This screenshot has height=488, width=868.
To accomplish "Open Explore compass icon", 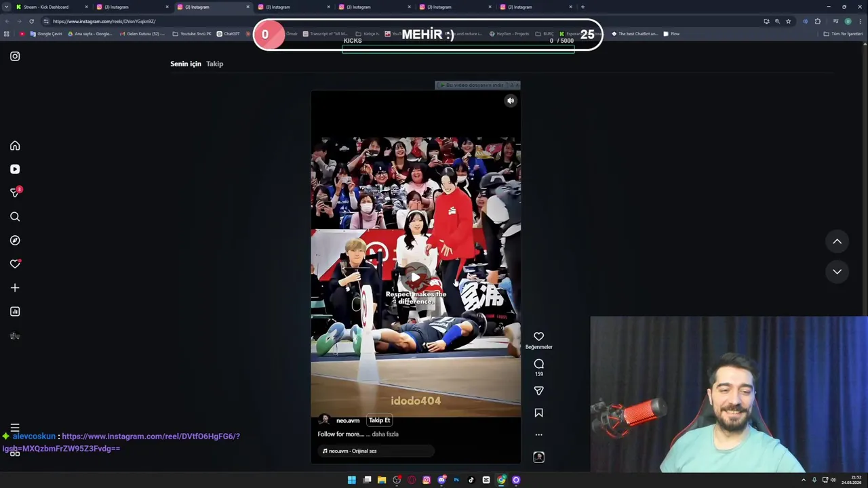I will 15,241.
